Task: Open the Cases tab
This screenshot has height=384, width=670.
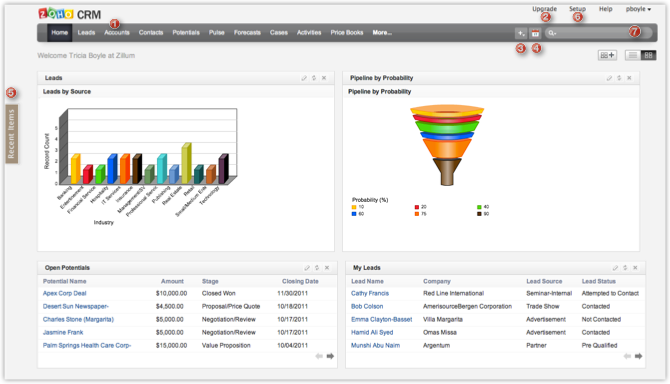Action: coord(279,32)
